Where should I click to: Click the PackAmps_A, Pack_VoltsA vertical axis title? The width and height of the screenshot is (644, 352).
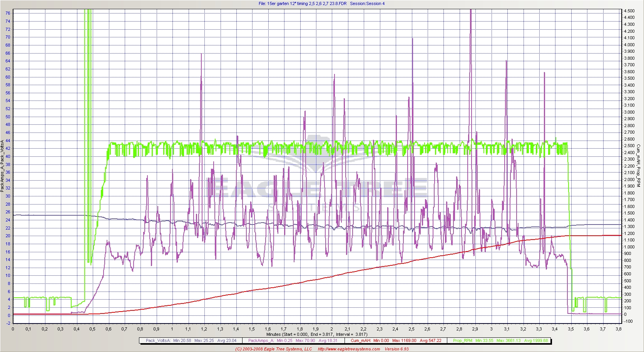click(2, 166)
